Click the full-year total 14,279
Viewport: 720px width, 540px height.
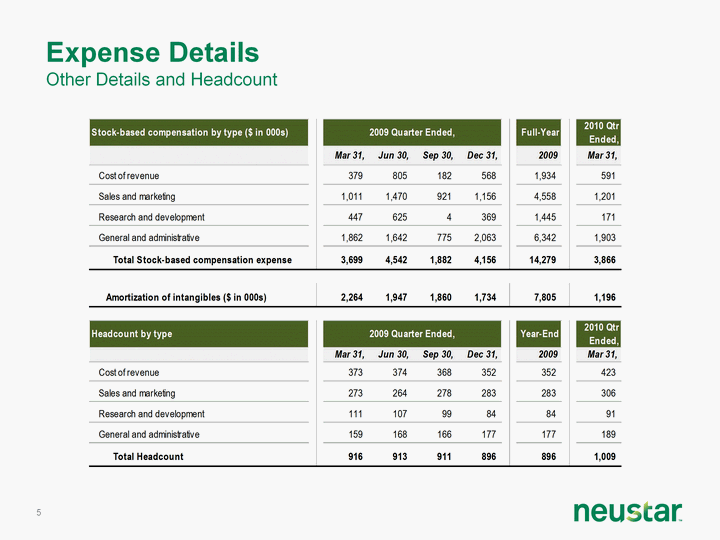[543, 260]
